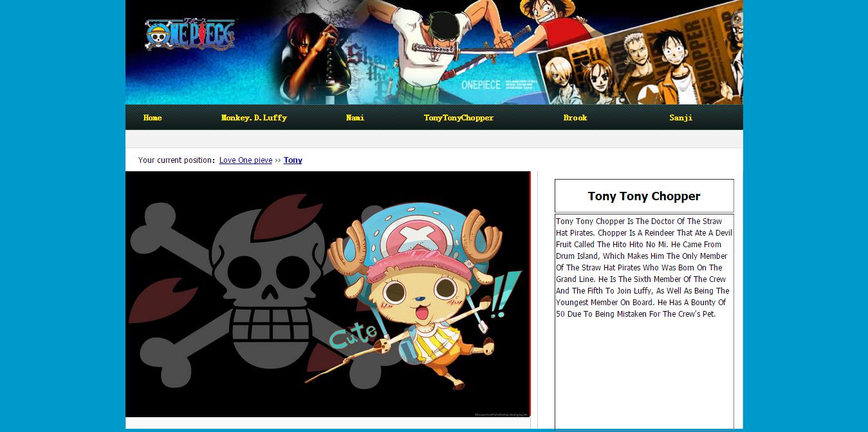This screenshot has height=432, width=868.
Task: Click the 'Tony Tony Chopper' heading box
Action: [x=643, y=196]
